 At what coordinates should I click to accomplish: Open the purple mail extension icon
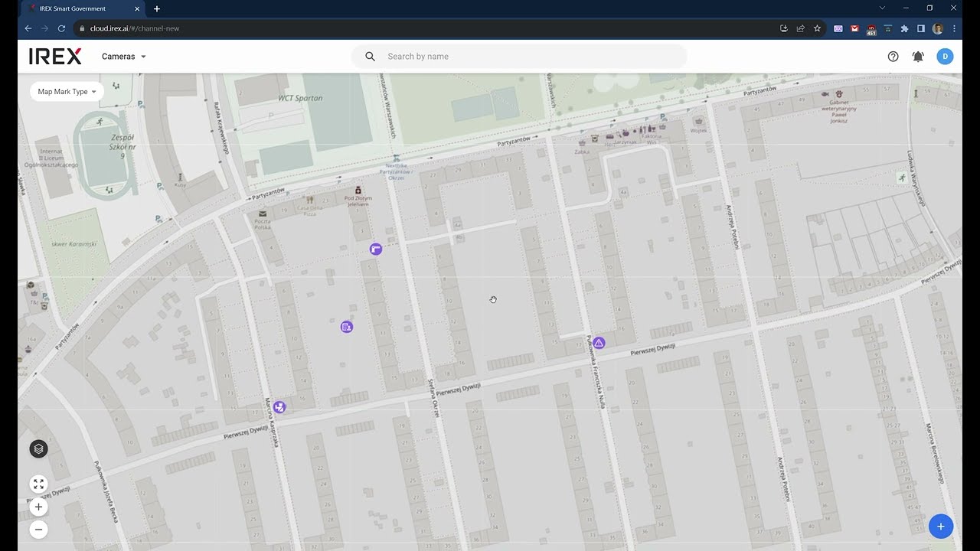tap(838, 28)
